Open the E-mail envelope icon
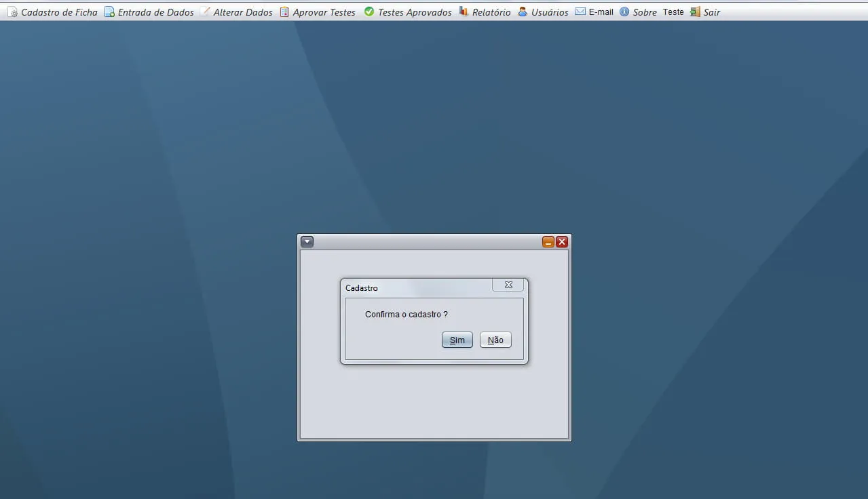This screenshot has height=499, width=868. tap(580, 12)
